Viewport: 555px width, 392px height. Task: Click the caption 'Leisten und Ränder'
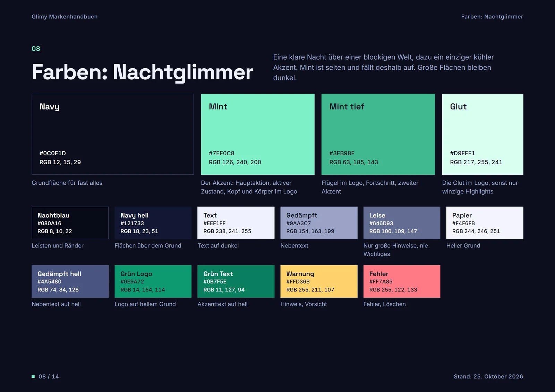[58, 245]
